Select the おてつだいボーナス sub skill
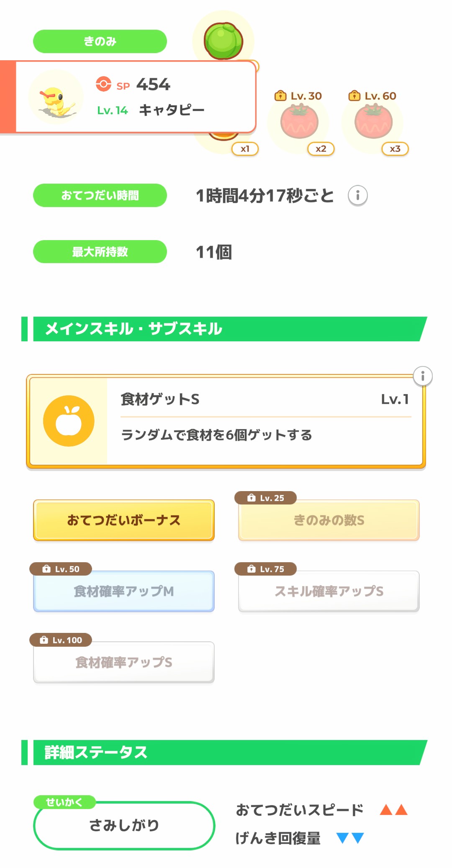Screen dimensions: 452x868 coord(124,520)
